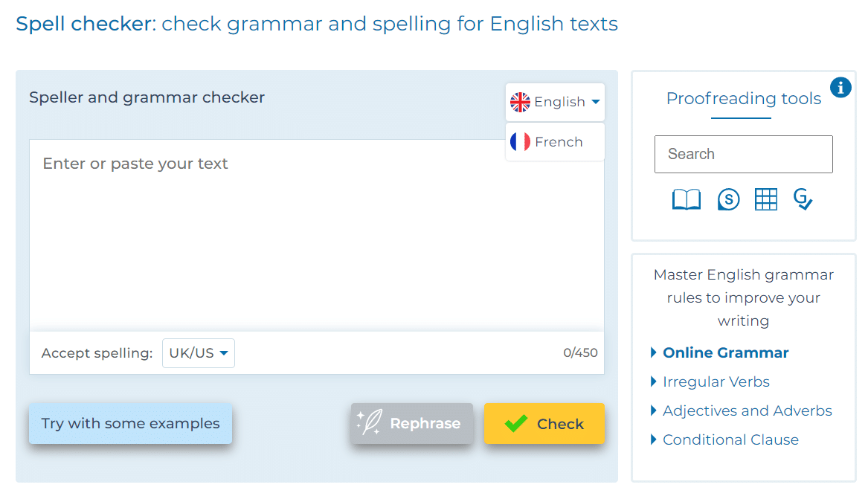868x496 pixels.
Task: Click the French flag icon
Action: (x=520, y=141)
